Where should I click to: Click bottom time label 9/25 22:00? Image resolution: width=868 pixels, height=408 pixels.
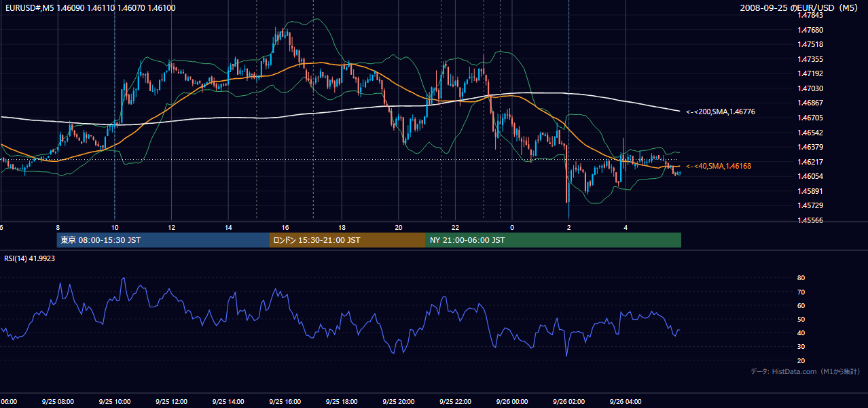point(455,402)
